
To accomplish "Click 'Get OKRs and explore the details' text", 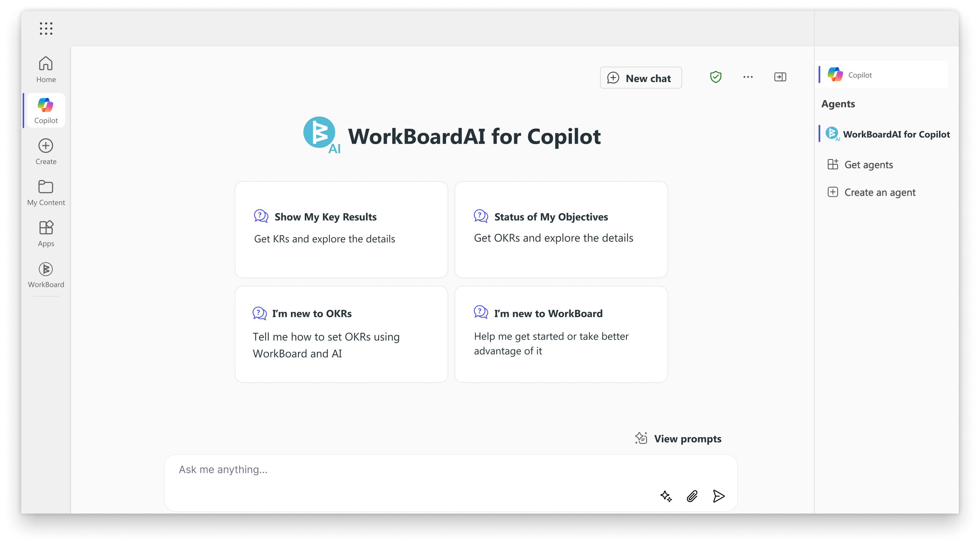I will (x=554, y=238).
